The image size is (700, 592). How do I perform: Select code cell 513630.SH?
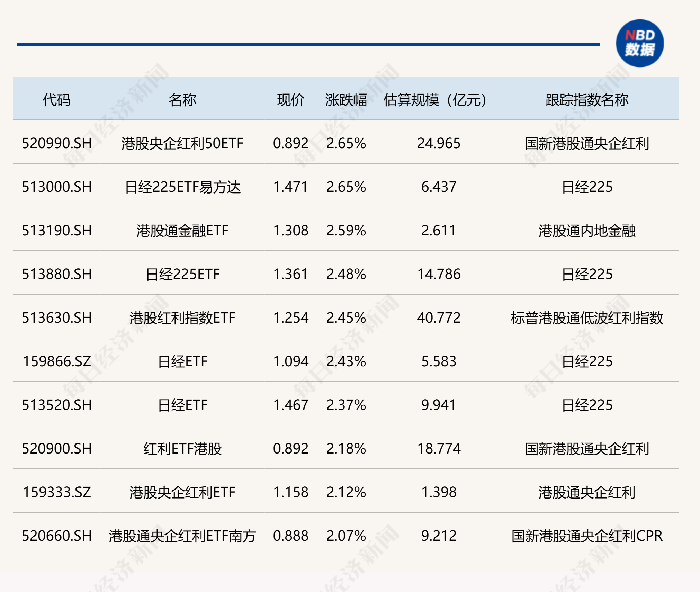57,317
